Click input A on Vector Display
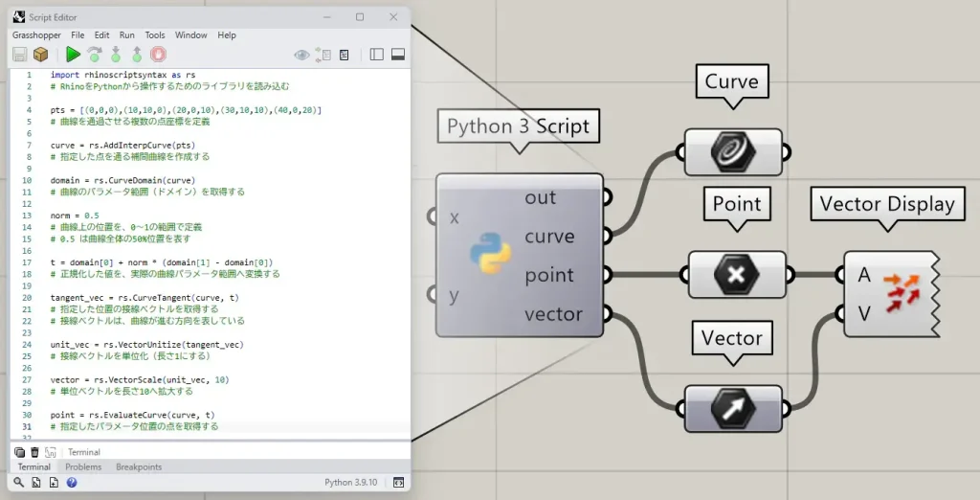Viewport: 980px width, 500px height. 864,275
